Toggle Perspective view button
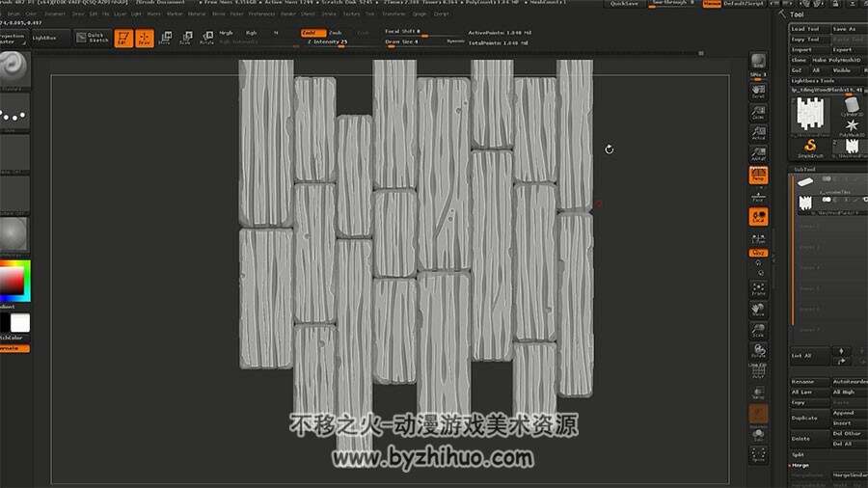 [x=758, y=176]
